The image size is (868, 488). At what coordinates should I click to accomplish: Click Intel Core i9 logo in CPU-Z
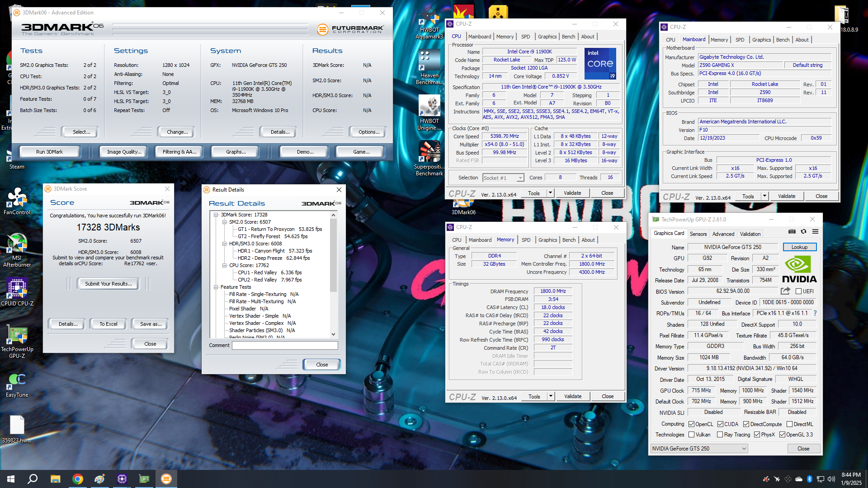[600, 64]
